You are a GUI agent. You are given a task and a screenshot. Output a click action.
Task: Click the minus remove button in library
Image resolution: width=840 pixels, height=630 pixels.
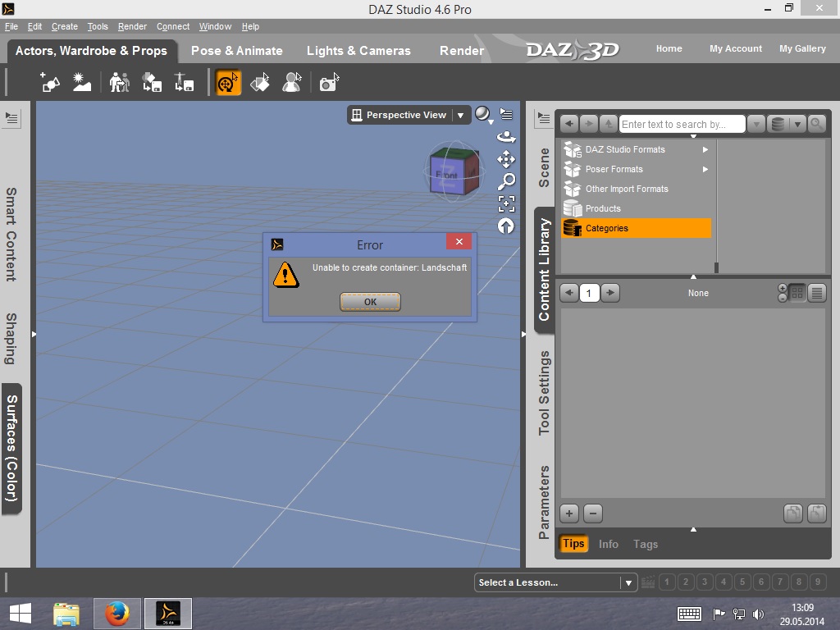pyautogui.click(x=592, y=514)
